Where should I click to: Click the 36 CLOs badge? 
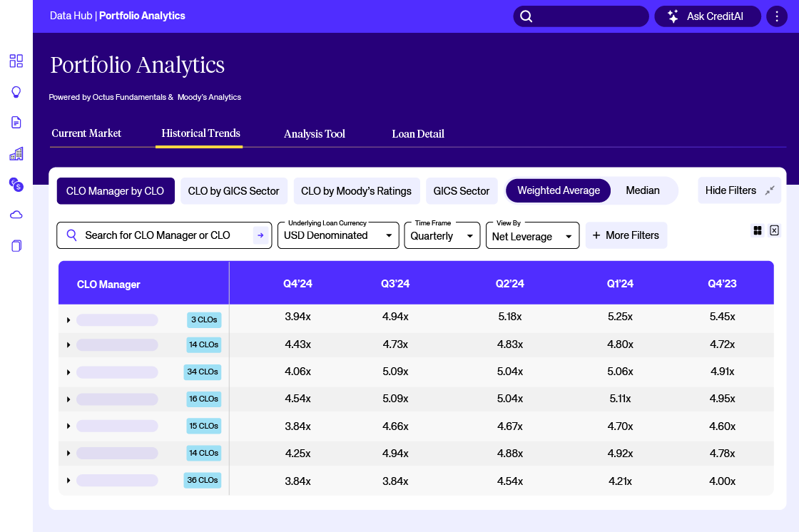coord(203,480)
